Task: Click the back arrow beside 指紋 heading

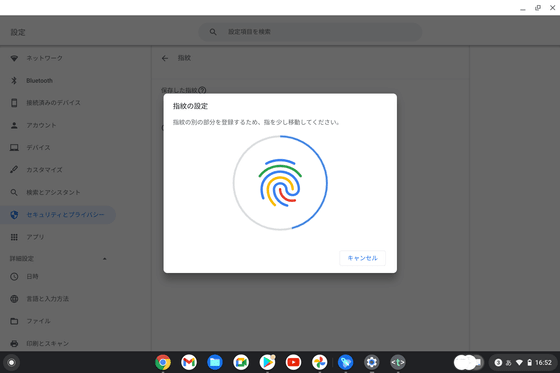Action: pos(165,58)
